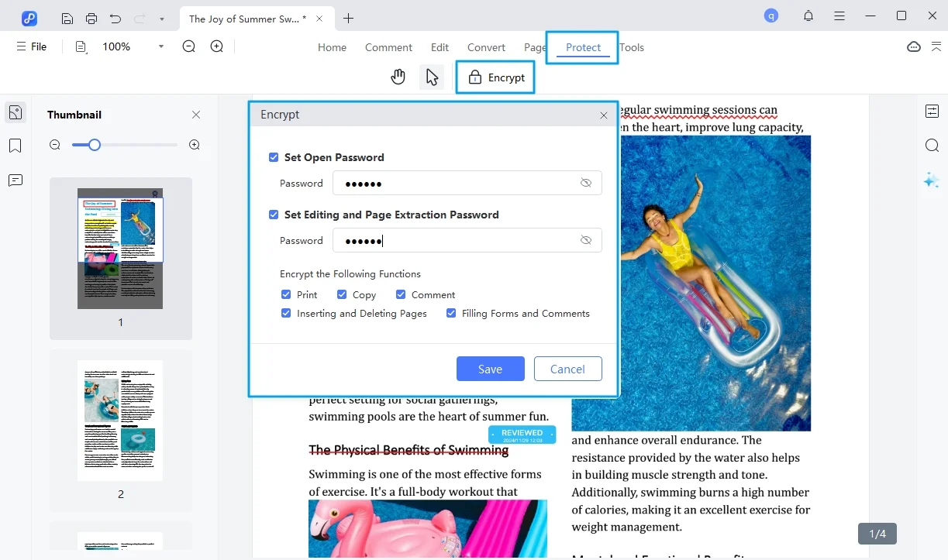Image resolution: width=948 pixels, height=560 pixels.
Task: Open the thumbnail panel sidebar icon
Action: coord(16,112)
